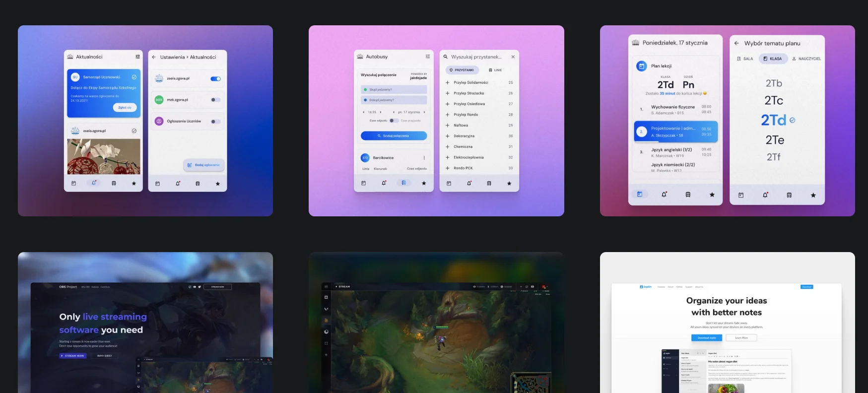Switch to the LINIE tab
868x393 pixels.
495,70
